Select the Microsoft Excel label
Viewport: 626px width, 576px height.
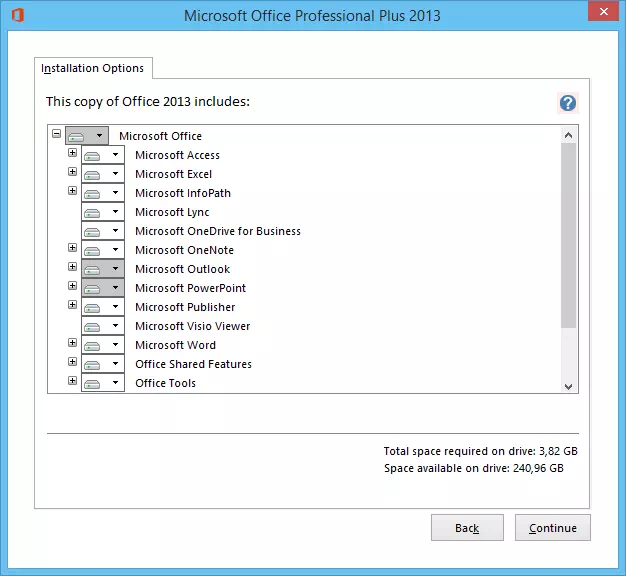point(174,174)
